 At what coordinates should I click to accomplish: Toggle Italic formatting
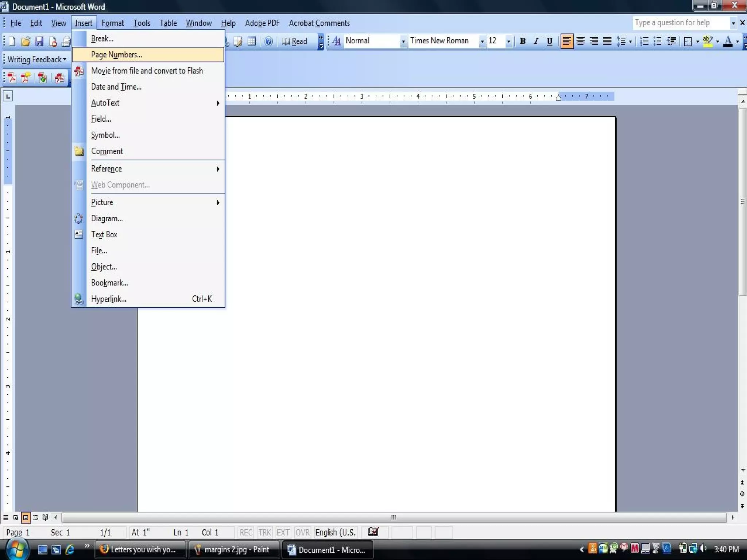coord(536,41)
